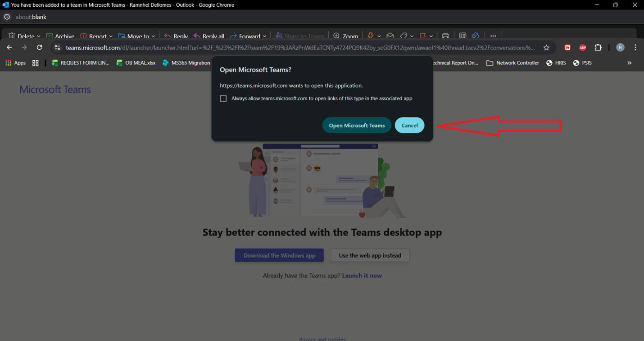The image size is (644, 341).
Task: Click the Privacy and cookies link
Action: 322,339
